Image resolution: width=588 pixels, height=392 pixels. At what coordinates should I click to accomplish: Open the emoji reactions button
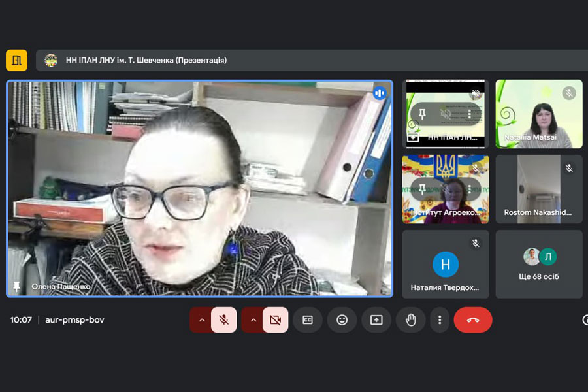(x=342, y=320)
